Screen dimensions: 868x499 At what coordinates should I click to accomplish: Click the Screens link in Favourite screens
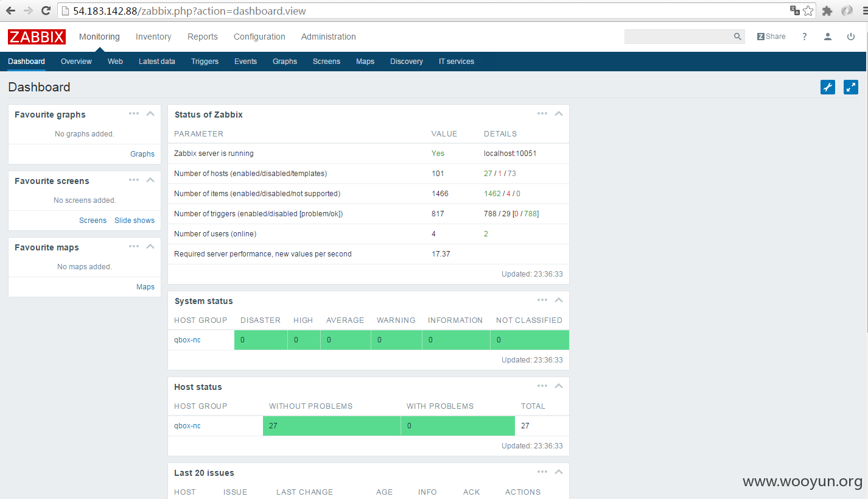(93, 221)
